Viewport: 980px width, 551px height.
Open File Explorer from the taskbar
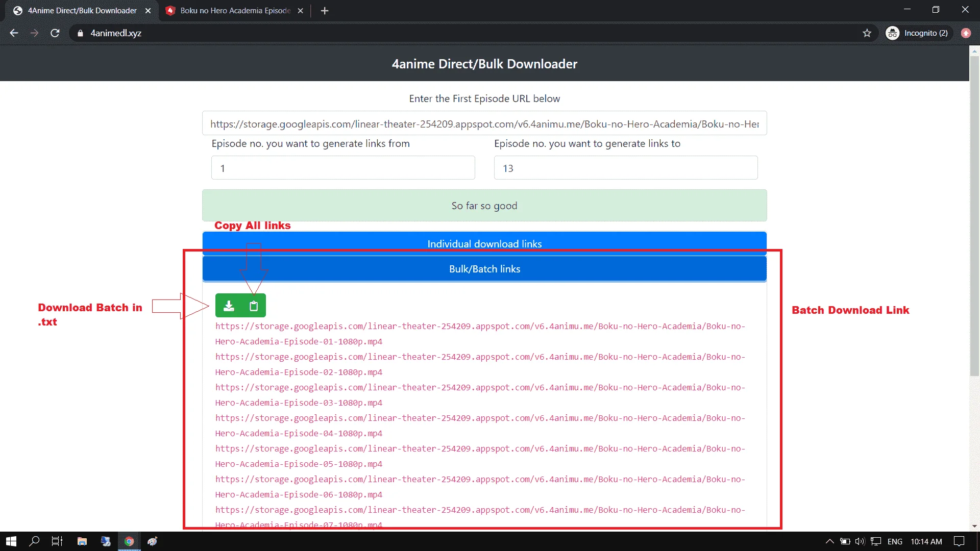tap(82, 541)
